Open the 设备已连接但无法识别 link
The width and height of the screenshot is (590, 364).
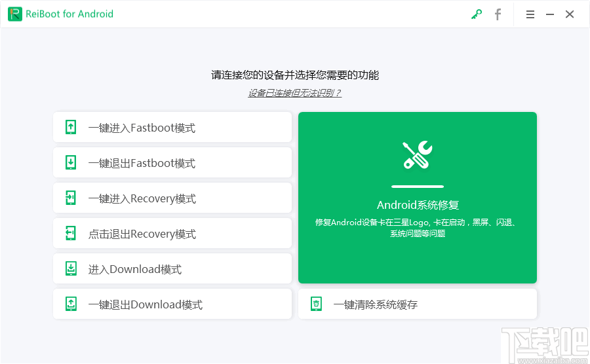pyautogui.click(x=294, y=93)
